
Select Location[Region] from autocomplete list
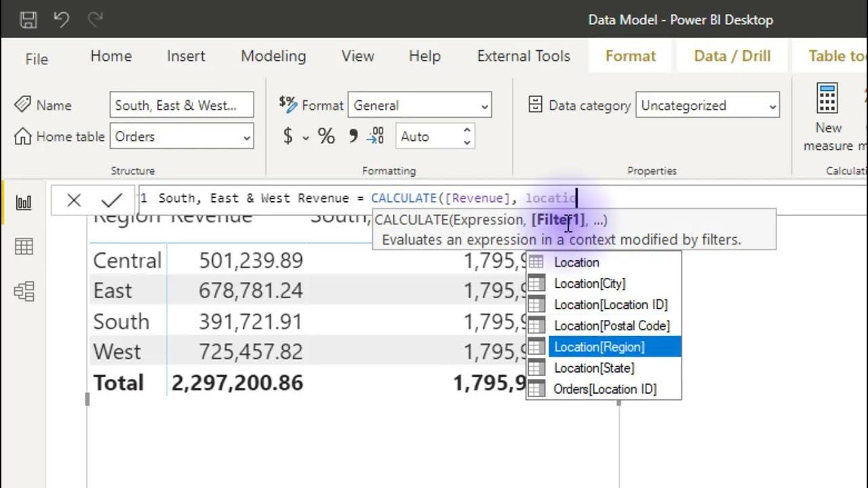[599, 347]
